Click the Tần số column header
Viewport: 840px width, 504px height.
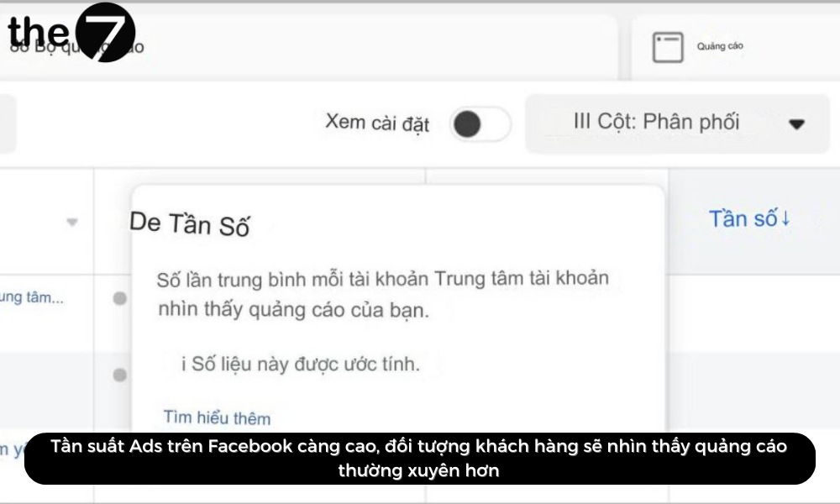pos(744,218)
